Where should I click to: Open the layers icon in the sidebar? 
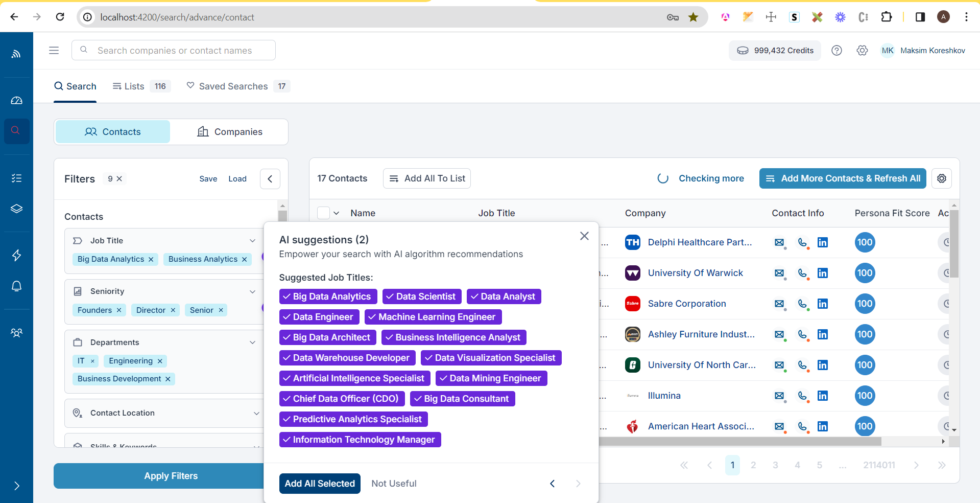17,209
